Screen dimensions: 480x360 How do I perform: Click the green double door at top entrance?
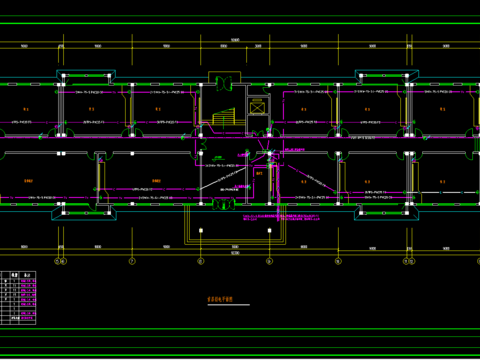(224, 83)
